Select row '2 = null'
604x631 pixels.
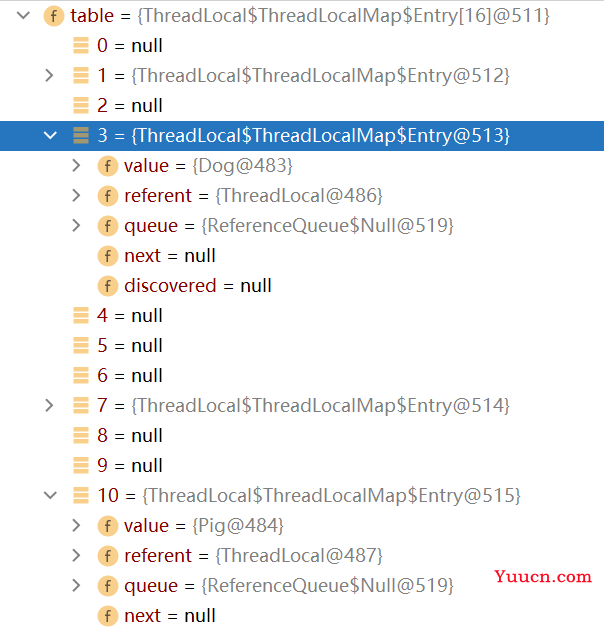tap(302, 105)
